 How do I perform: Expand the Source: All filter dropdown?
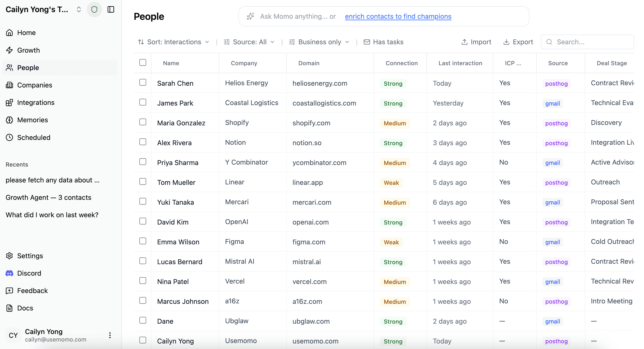pos(249,42)
